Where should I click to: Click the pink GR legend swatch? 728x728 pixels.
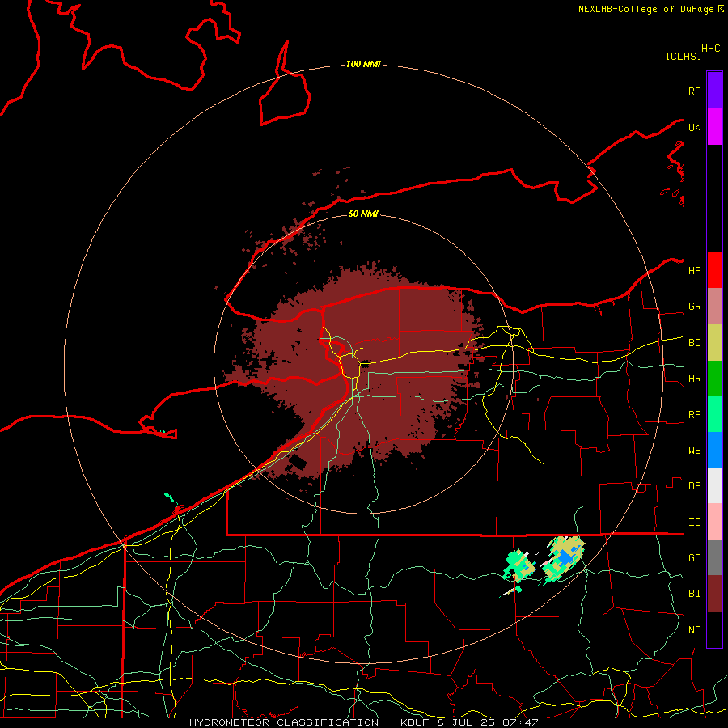tap(714, 307)
